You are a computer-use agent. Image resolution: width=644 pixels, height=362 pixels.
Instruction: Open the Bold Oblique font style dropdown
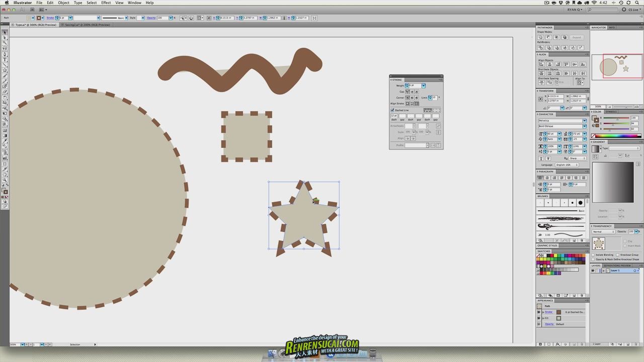[x=585, y=126]
